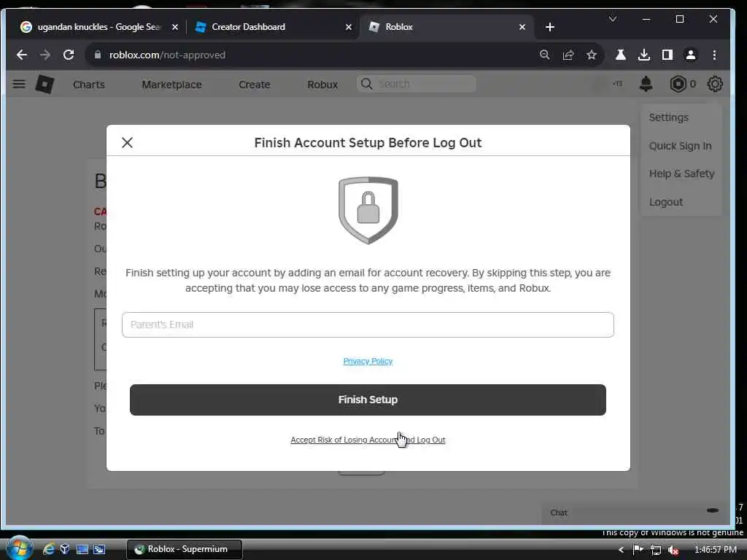Click Accept Risk of Losing Account and Log Out
This screenshot has width=747, height=560.
(368, 440)
